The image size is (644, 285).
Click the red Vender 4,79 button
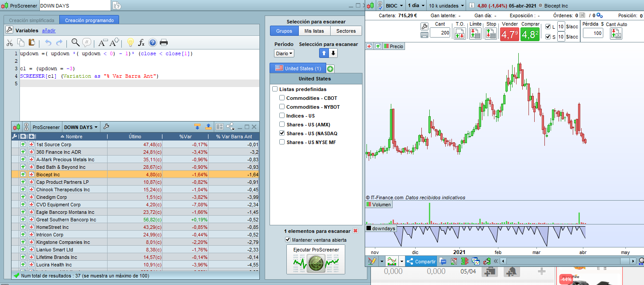point(509,34)
